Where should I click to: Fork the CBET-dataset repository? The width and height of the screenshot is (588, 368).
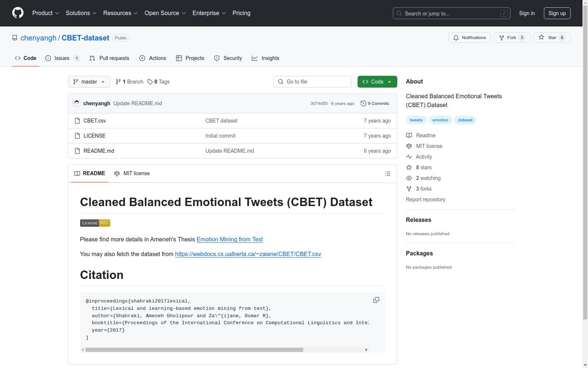512,38
